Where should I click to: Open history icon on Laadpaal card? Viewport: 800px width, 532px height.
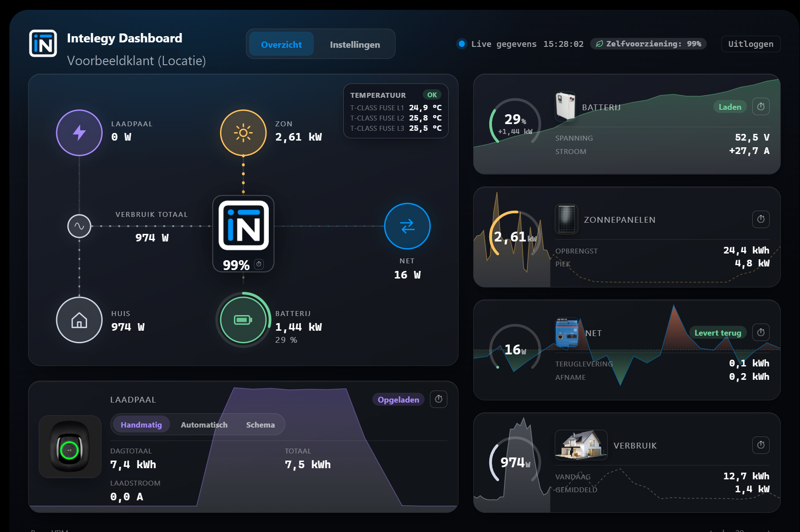click(x=438, y=399)
